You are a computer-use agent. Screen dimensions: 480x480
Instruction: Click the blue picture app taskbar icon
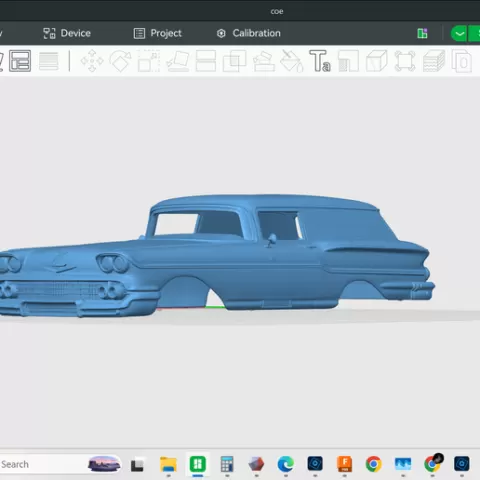pos(403,464)
